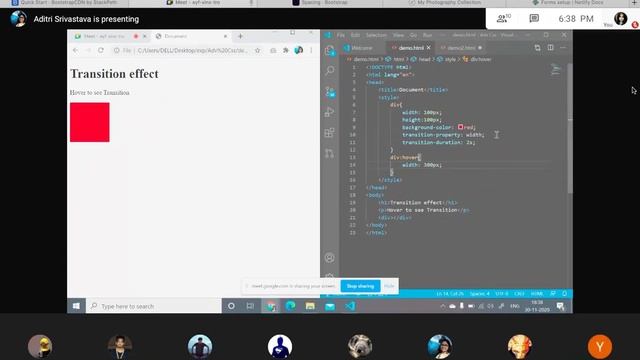This screenshot has width=640, height=360.
Task: Open Task View on the taskbar
Action: coord(250,306)
